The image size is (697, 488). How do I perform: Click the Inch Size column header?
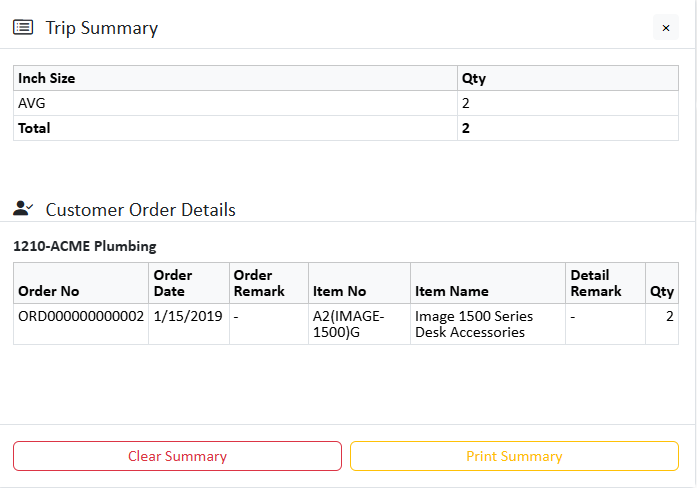click(x=47, y=78)
